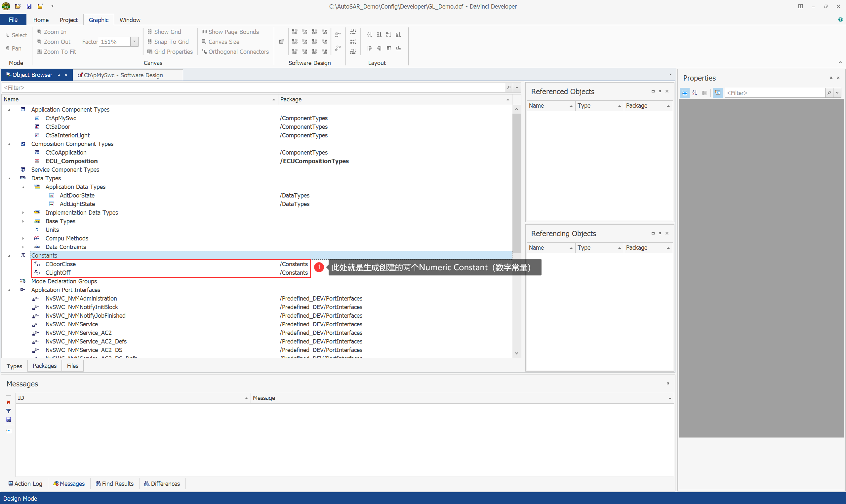
Task: Select the CDoorClose constant
Action: tap(60, 264)
